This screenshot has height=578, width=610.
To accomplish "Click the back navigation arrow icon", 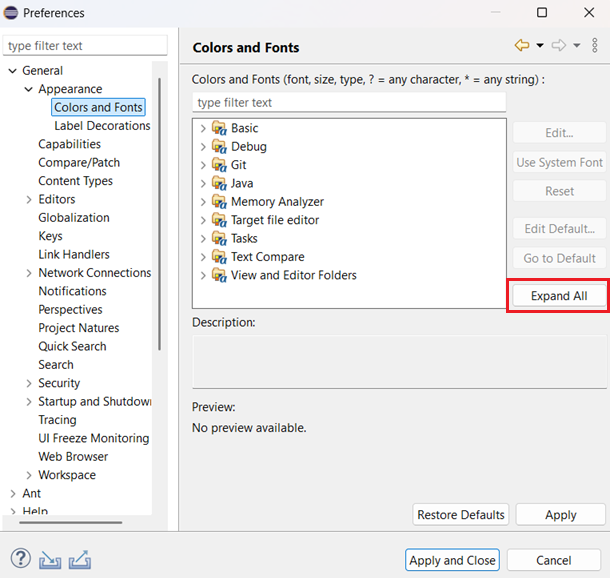I will coord(522,46).
